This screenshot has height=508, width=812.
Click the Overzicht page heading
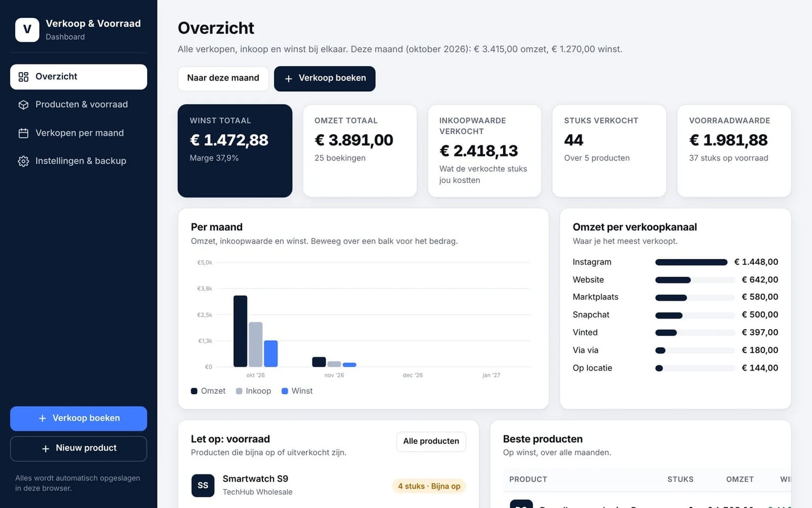click(x=216, y=28)
